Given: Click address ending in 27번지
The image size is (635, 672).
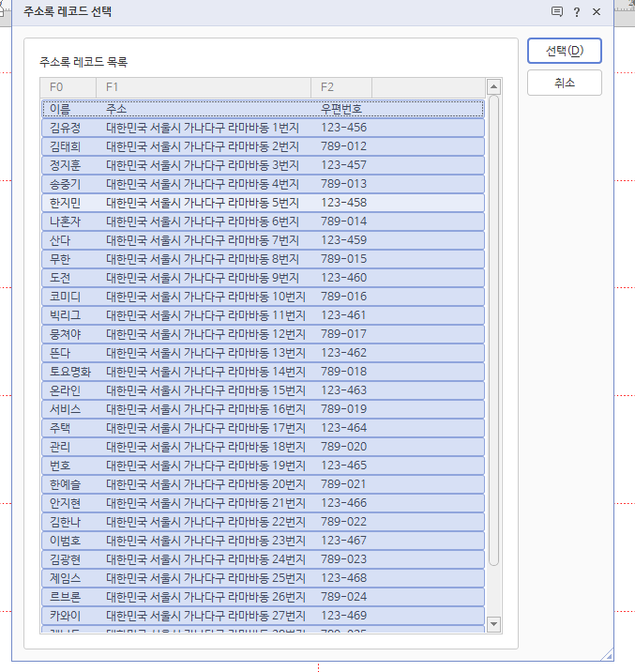Looking at the screenshot, I should (x=206, y=616).
